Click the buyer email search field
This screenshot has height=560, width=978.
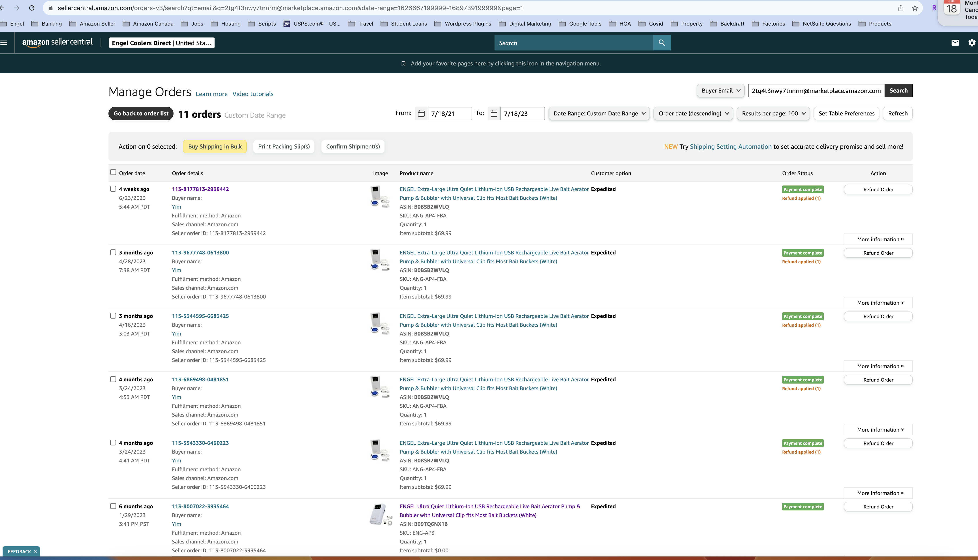point(816,91)
